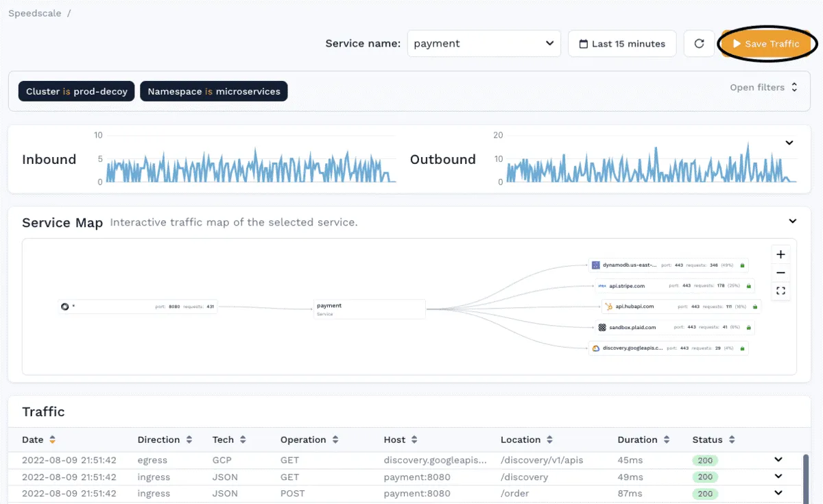
Task: Click the HubSpot icon on api.hubapi.com node
Action: click(608, 307)
